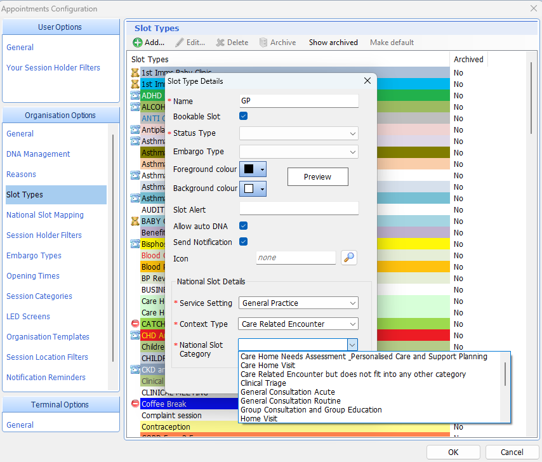542x462 pixels.
Task: Open the Foreground colour picker
Action: (253, 169)
